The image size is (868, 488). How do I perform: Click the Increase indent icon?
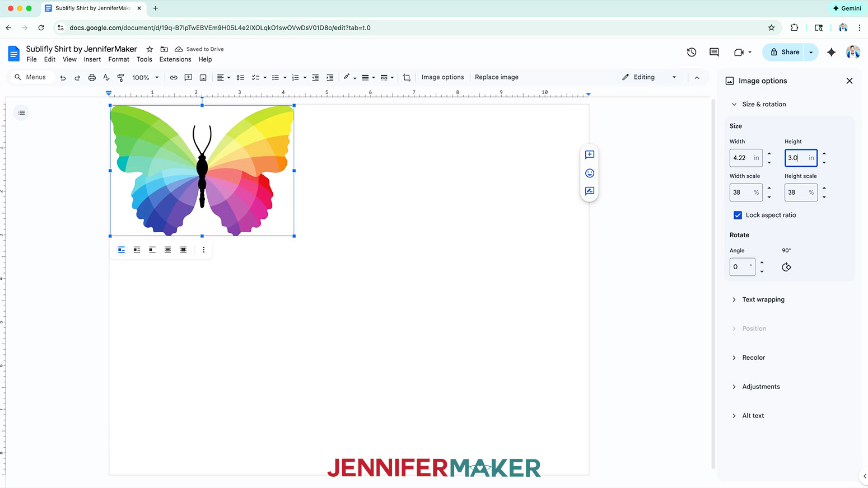pos(330,78)
